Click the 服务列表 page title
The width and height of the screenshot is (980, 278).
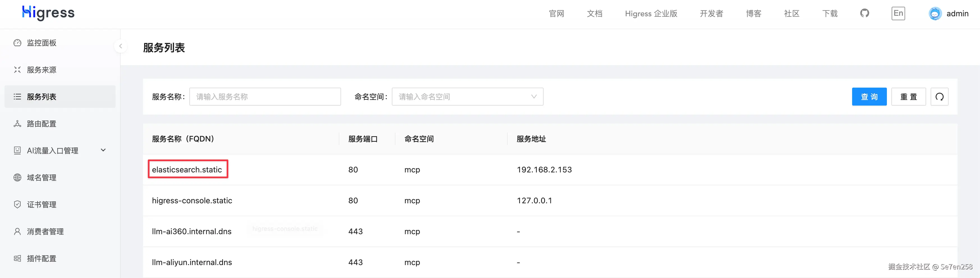tap(164, 48)
